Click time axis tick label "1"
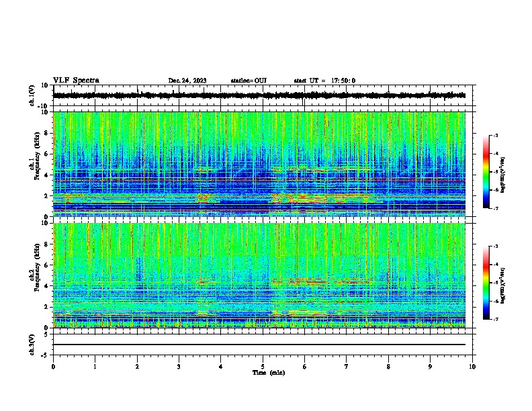The height and width of the screenshot is (411, 532). pyautogui.click(x=95, y=366)
